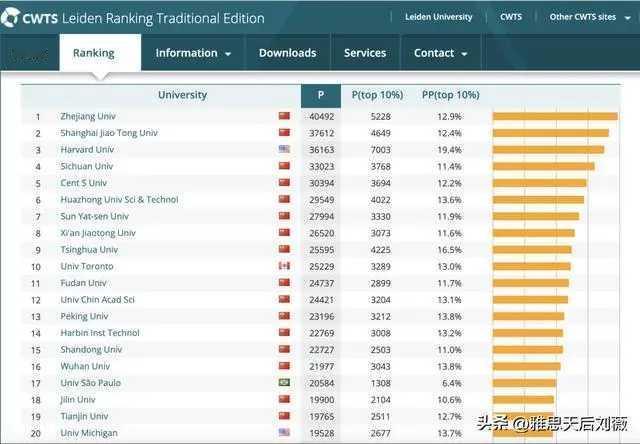Visit the Leiden University link
The width and height of the screenshot is (640, 444).
[438, 17]
